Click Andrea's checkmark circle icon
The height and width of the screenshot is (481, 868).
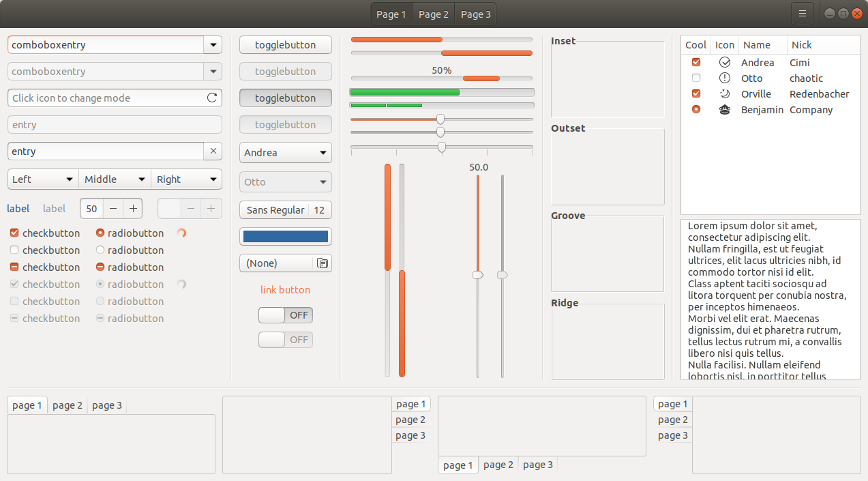725,62
